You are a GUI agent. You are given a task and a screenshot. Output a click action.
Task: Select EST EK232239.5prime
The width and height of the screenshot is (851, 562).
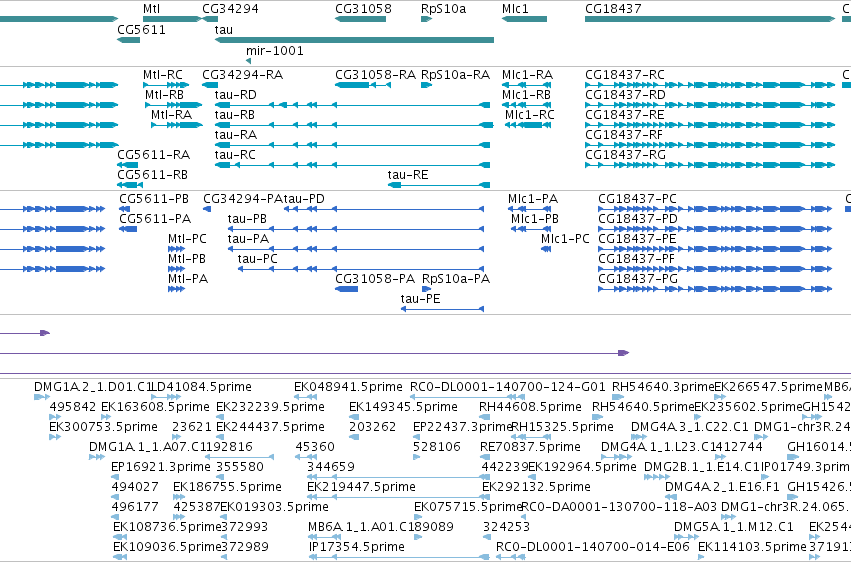coord(270,407)
